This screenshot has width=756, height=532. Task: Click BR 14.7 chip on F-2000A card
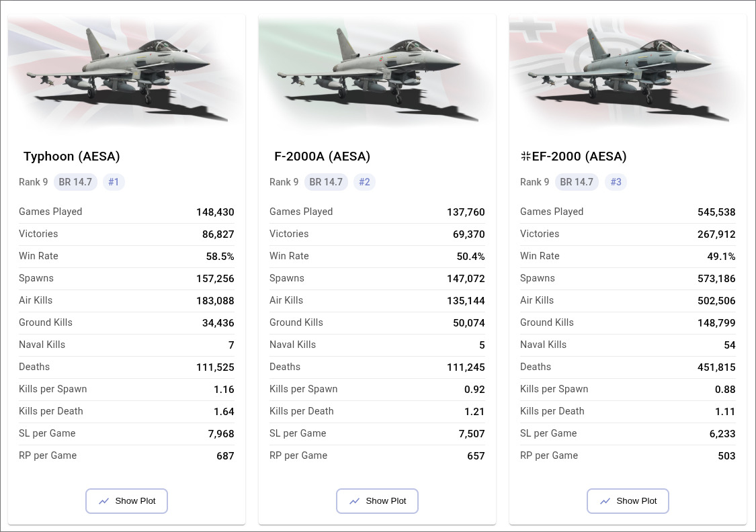point(326,182)
